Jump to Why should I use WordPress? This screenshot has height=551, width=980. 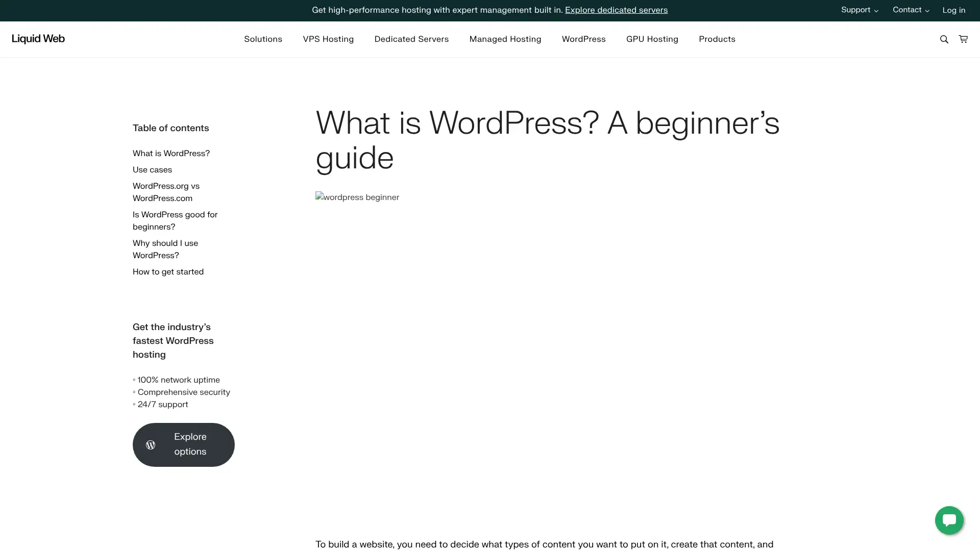pyautogui.click(x=165, y=249)
